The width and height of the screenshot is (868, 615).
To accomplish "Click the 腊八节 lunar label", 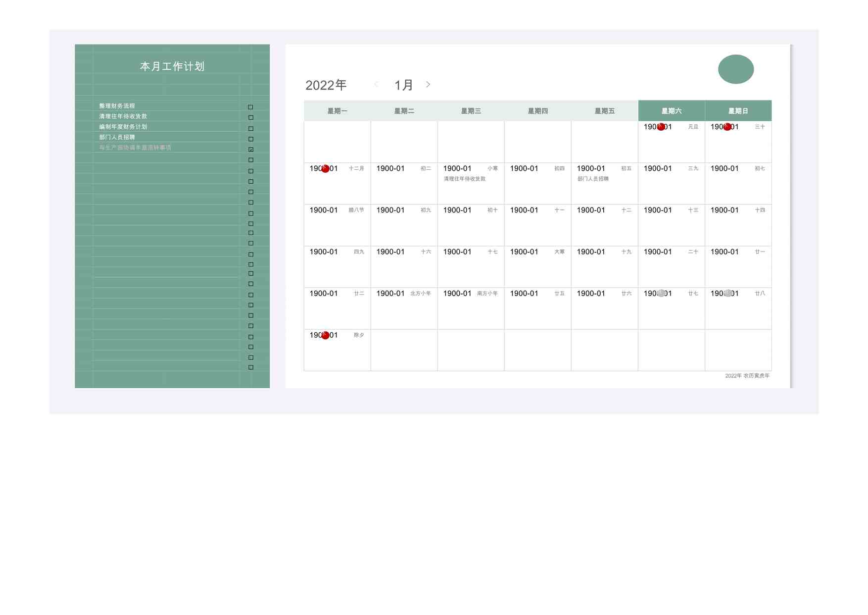I will click(x=356, y=210).
